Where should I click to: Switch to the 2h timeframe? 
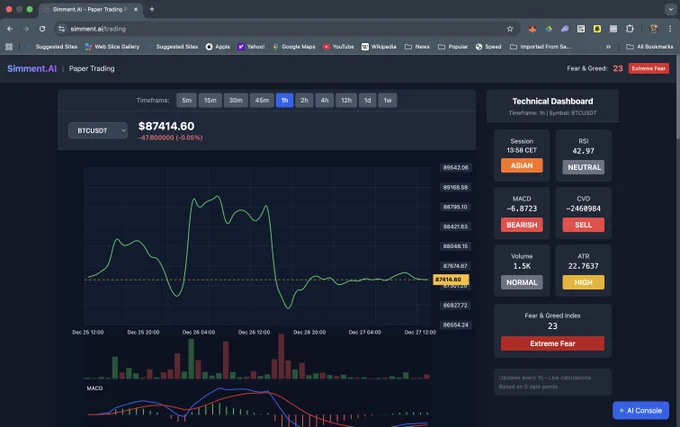304,100
